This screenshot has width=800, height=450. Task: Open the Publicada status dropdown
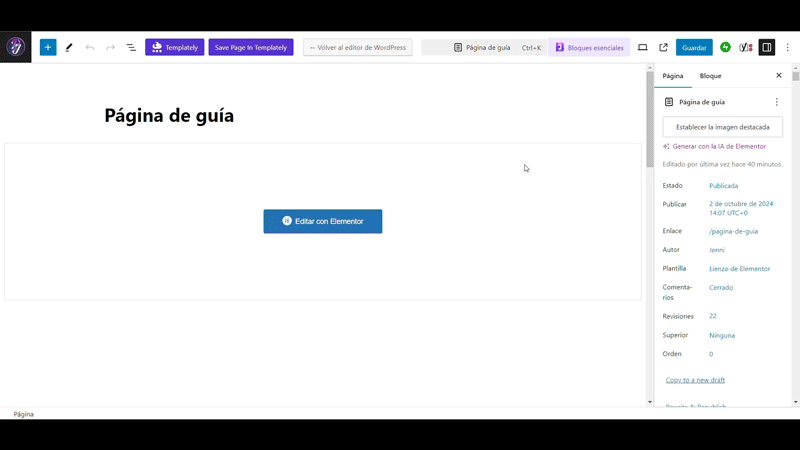(723, 185)
